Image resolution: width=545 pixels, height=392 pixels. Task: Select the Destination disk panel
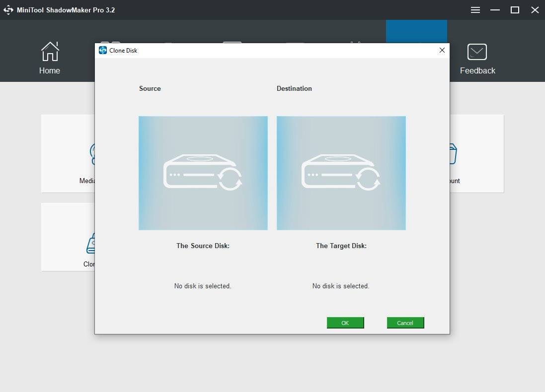(x=341, y=173)
